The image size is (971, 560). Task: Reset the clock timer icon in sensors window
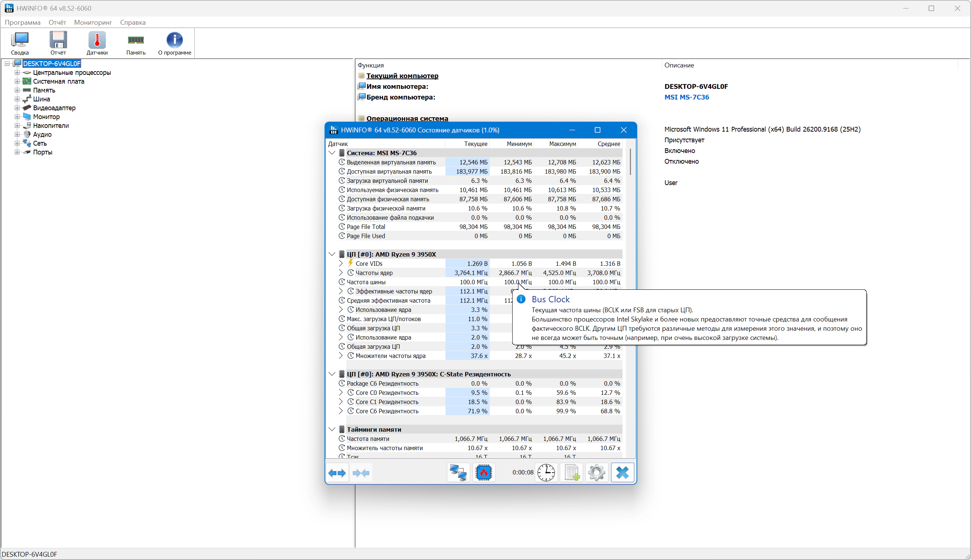(x=546, y=473)
